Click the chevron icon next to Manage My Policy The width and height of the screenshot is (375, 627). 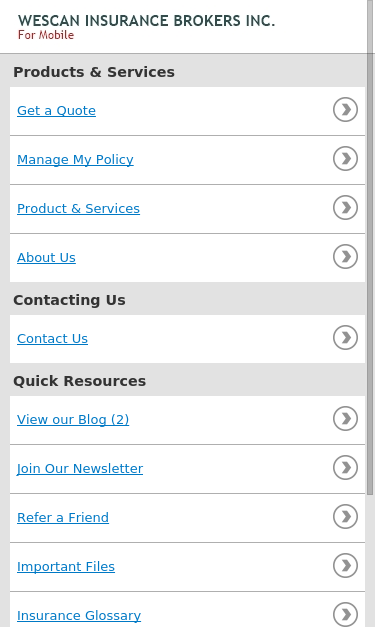pyautogui.click(x=345, y=159)
